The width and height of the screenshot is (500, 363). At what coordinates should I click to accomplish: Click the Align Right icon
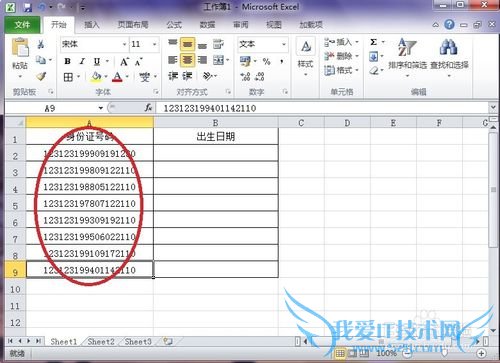pos(202,60)
